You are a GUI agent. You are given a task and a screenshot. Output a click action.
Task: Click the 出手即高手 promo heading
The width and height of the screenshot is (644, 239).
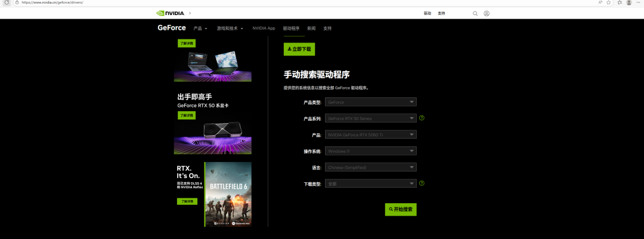(194, 97)
